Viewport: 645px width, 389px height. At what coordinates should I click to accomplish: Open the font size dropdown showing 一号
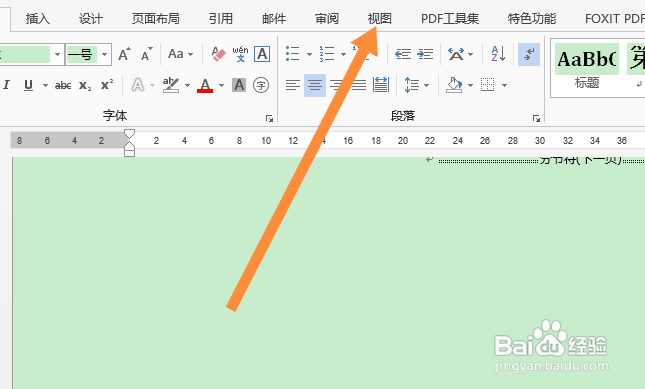(104, 54)
